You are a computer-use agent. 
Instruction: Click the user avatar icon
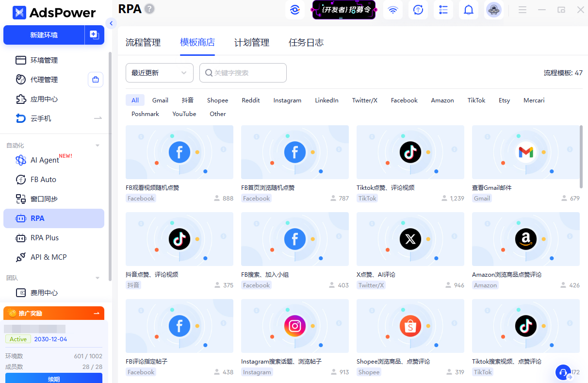pyautogui.click(x=494, y=10)
